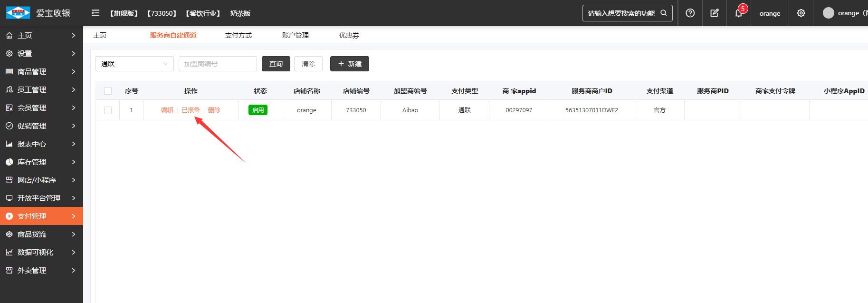Click the 已报备 link in row 1

(x=191, y=110)
